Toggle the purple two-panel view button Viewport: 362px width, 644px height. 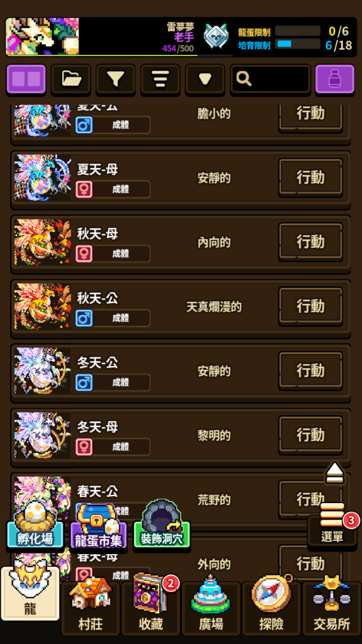click(26, 79)
